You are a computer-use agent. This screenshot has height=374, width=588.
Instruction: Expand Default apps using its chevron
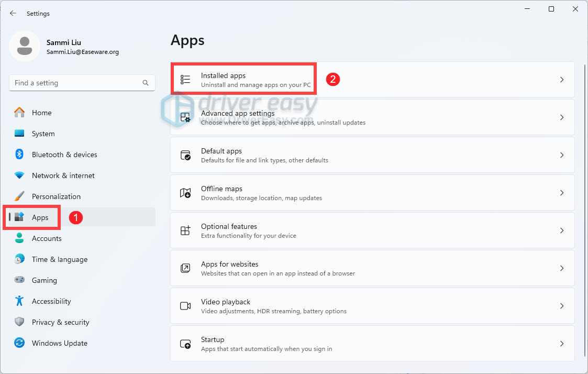coord(562,155)
